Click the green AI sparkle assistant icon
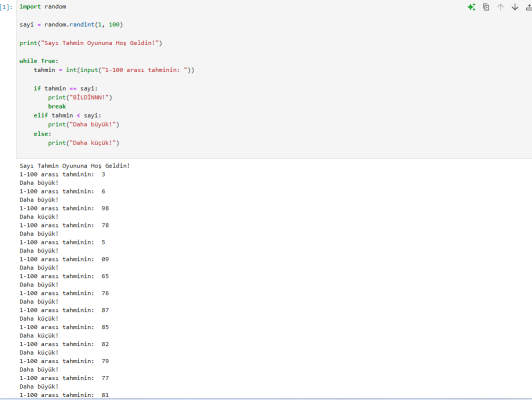The image size is (532, 400). click(471, 7)
